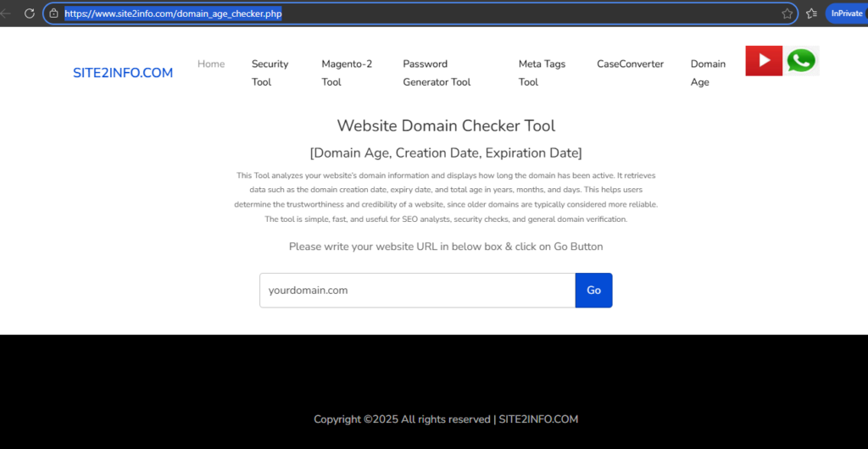Click the browser URL address bar
Viewport: 868px width, 449px height.
click(424, 14)
